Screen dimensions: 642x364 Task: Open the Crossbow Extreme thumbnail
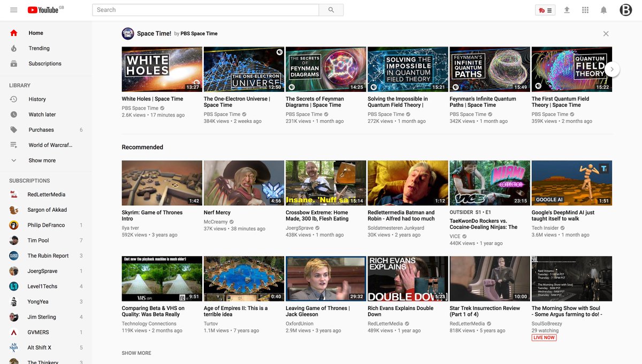coord(326,183)
